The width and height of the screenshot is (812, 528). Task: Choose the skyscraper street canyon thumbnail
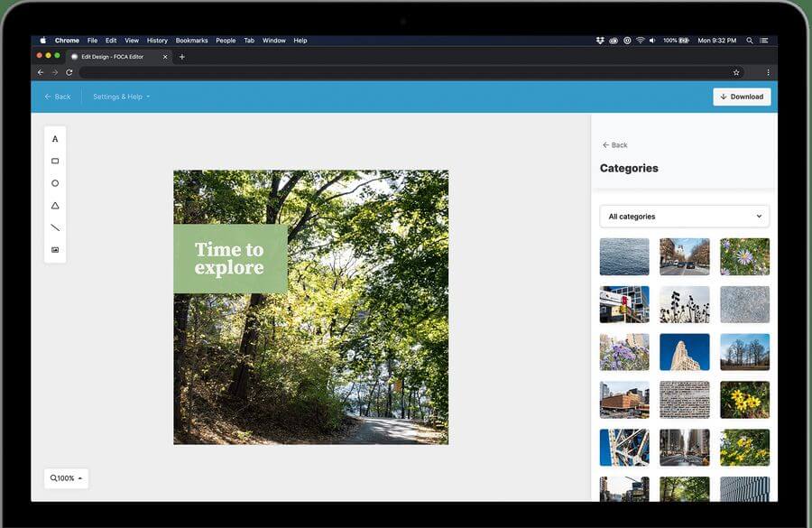click(684, 448)
